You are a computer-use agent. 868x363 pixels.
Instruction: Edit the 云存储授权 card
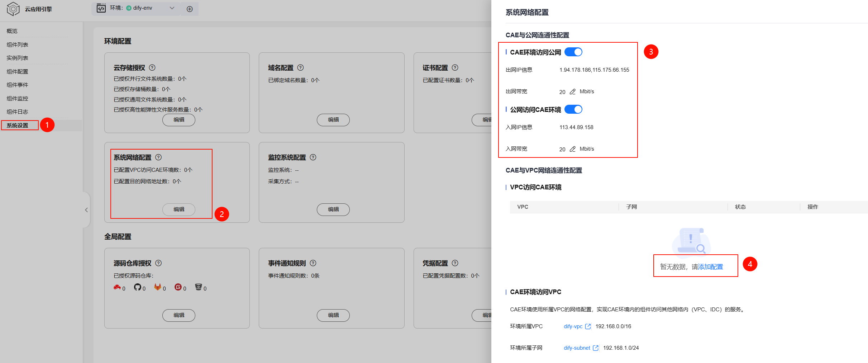(179, 120)
